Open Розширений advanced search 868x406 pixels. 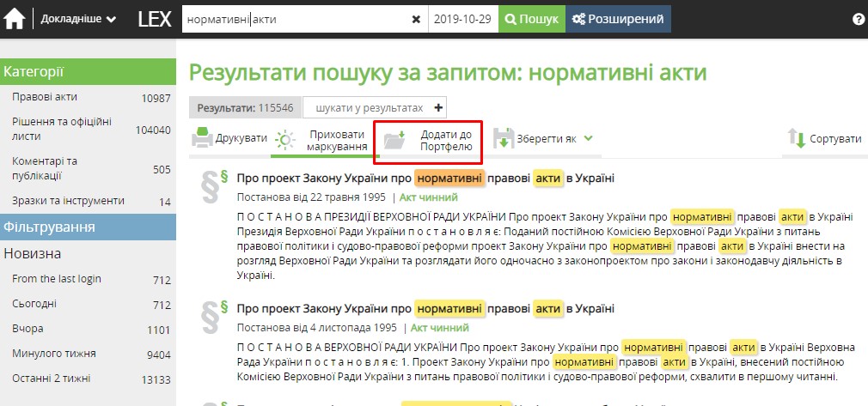point(618,19)
